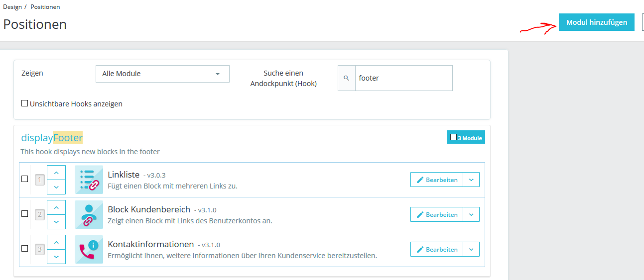Open the displayFooter hook link
644x280 pixels.
point(52,138)
